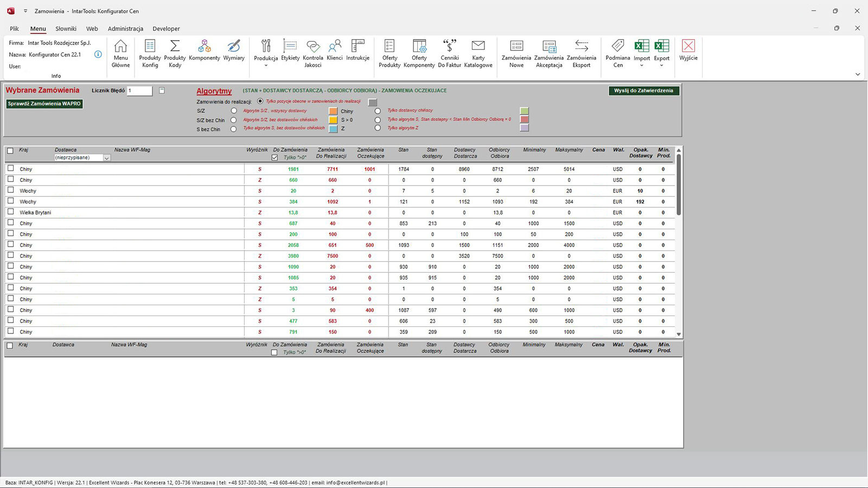
Task: Click the Access application icon in title bar
Action: [x=11, y=11]
